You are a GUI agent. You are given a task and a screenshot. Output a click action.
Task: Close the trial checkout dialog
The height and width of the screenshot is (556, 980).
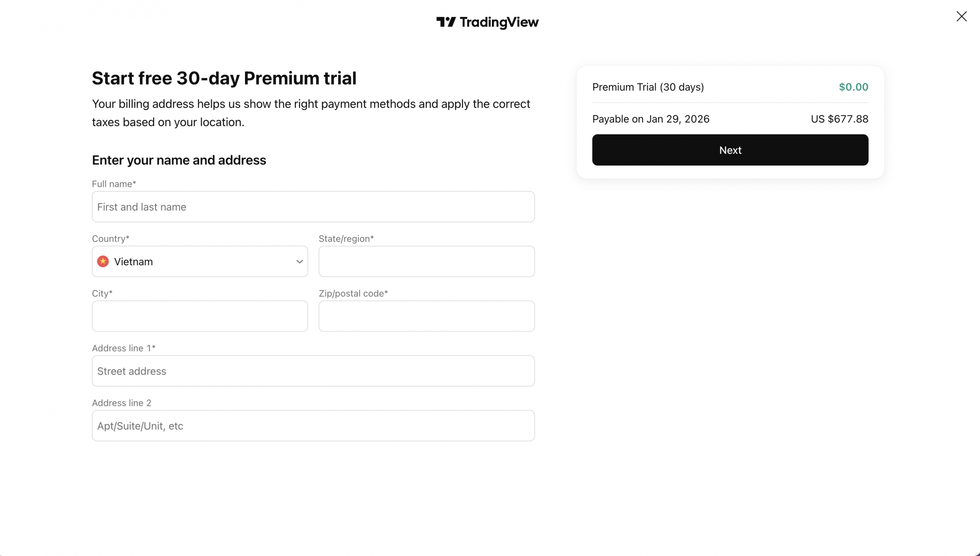coord(961,16)
